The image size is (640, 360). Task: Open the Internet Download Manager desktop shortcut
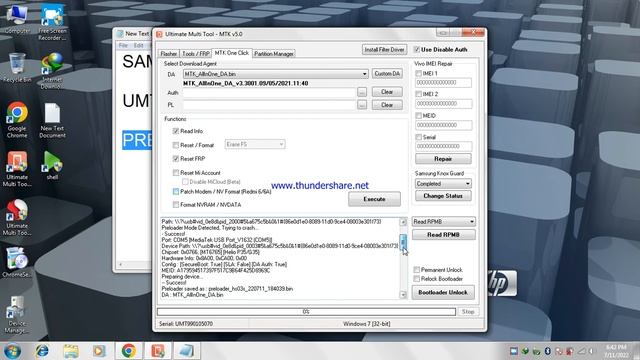(52, 71)
